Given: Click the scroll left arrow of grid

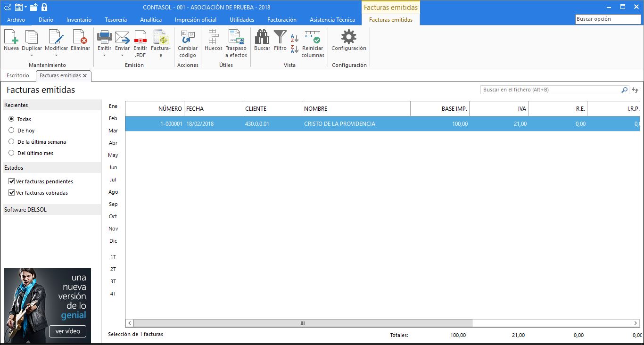Looking at the screenshot, I should point(130,323).
